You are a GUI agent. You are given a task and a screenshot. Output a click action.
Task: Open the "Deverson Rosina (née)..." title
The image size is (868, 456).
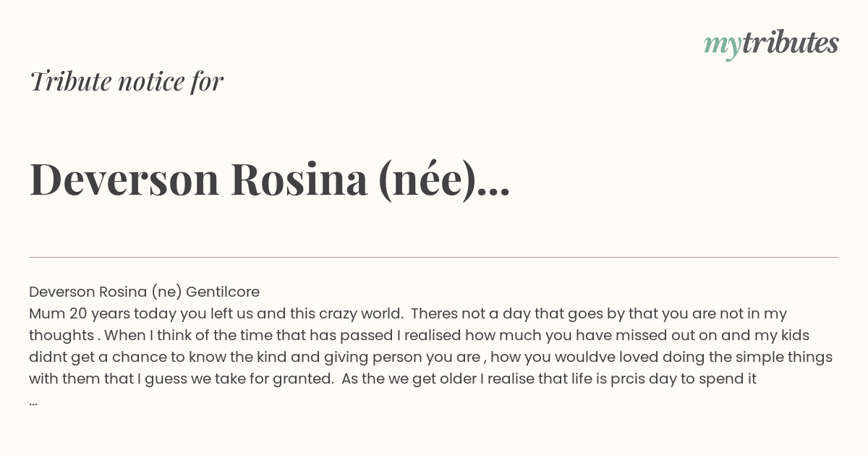coord(270,180)
